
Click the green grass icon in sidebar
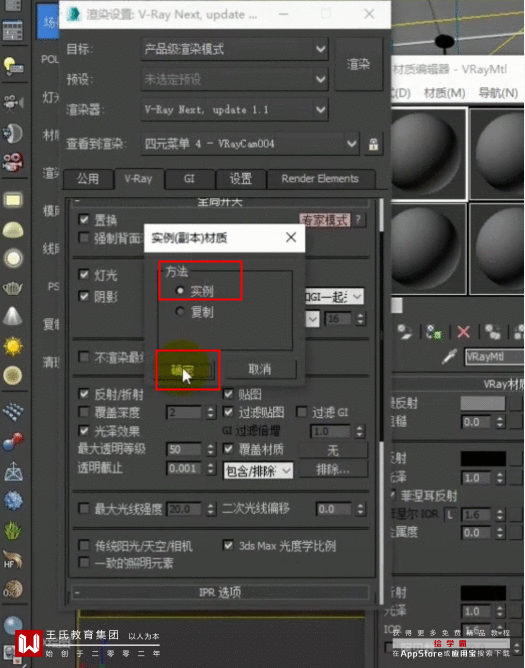tap(13, 530)
